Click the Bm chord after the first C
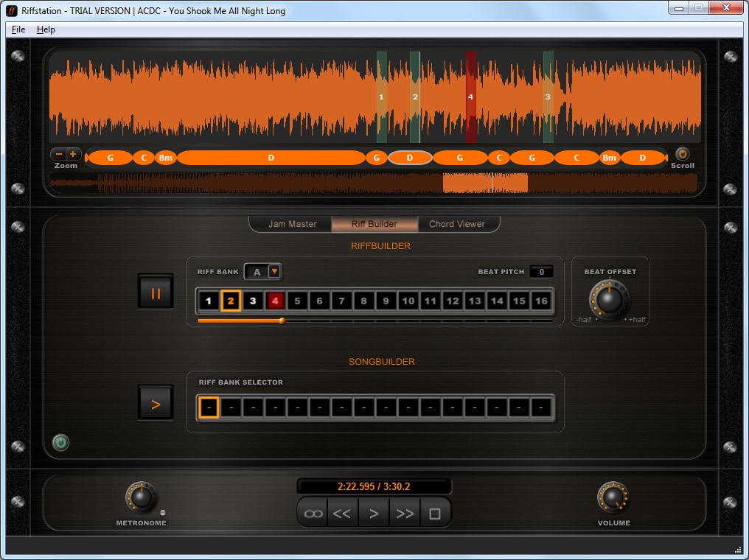The height and width of the screenshot is (560, 749). [166, 158]
